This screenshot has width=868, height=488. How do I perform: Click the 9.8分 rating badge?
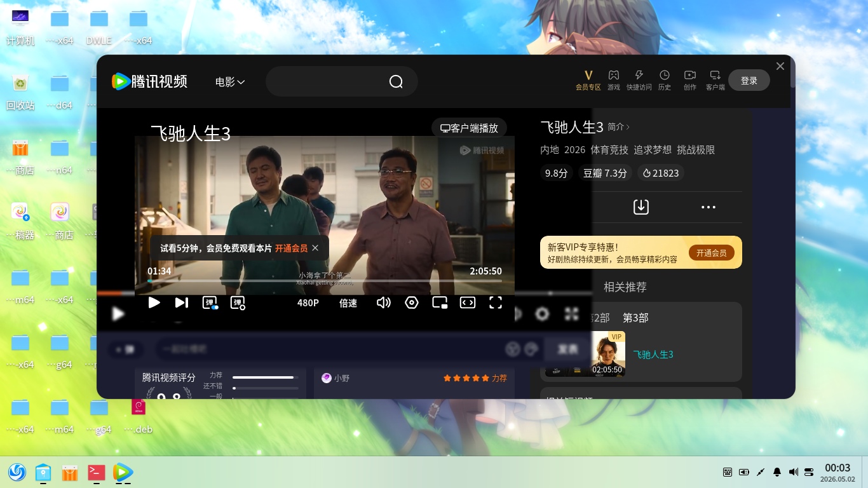[x=557, y=173]
